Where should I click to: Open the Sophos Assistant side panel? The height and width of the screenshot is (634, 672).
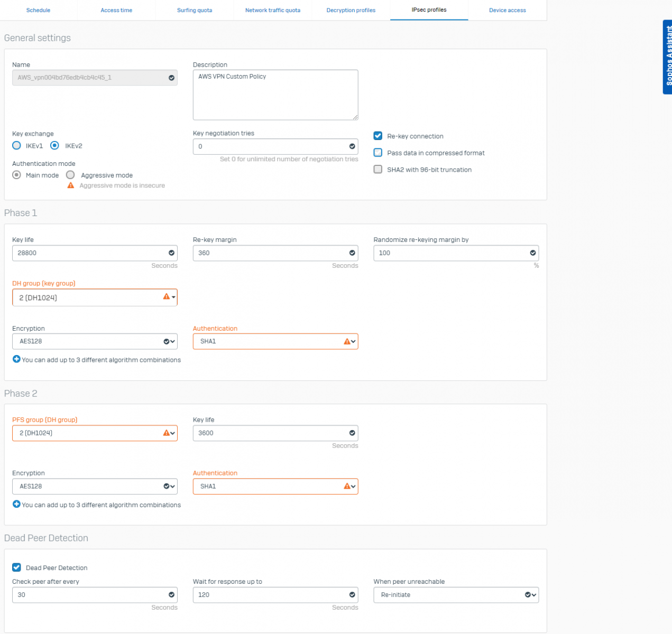click(667, 57)
